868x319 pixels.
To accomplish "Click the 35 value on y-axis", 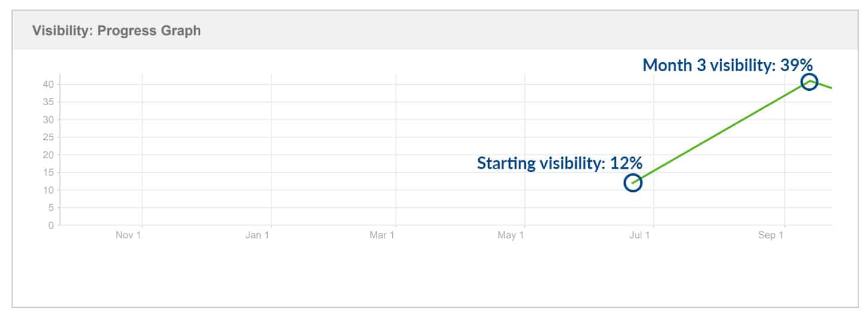I will coord(49,102).
